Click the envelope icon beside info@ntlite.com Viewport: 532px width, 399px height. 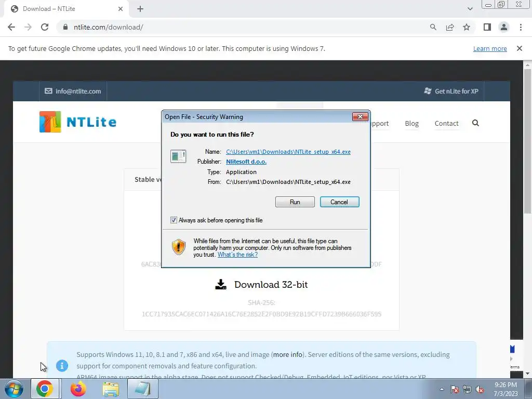tap(48, 91)
